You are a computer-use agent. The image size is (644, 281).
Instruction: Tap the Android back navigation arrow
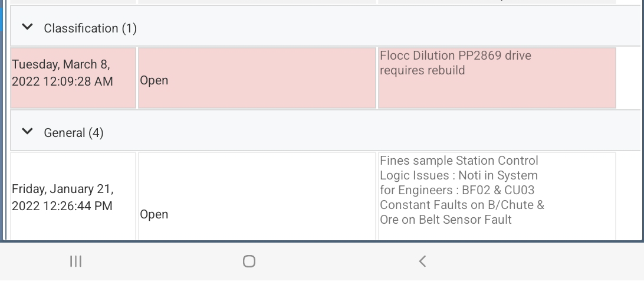pyautogui.click(x=422, y=261)
